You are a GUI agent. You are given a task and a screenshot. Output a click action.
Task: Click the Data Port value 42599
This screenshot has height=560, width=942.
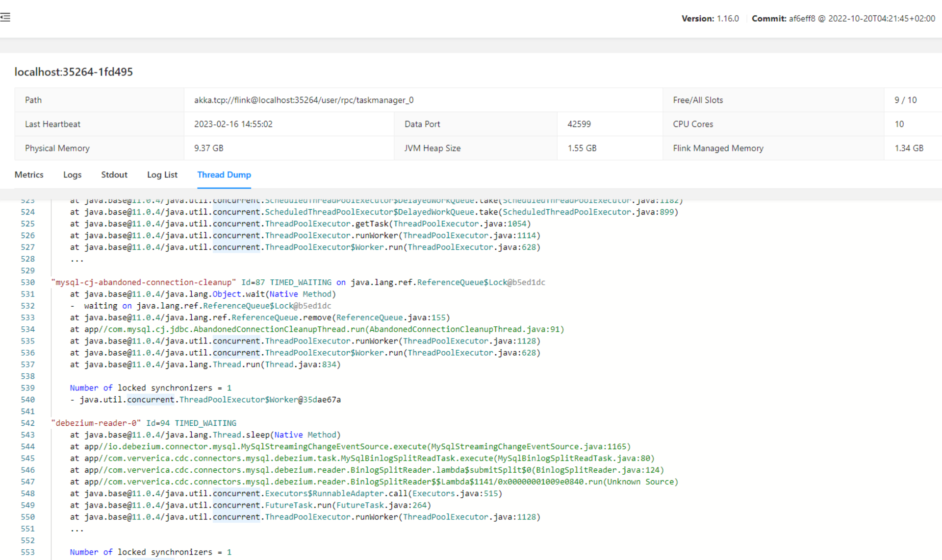(579, 124)
